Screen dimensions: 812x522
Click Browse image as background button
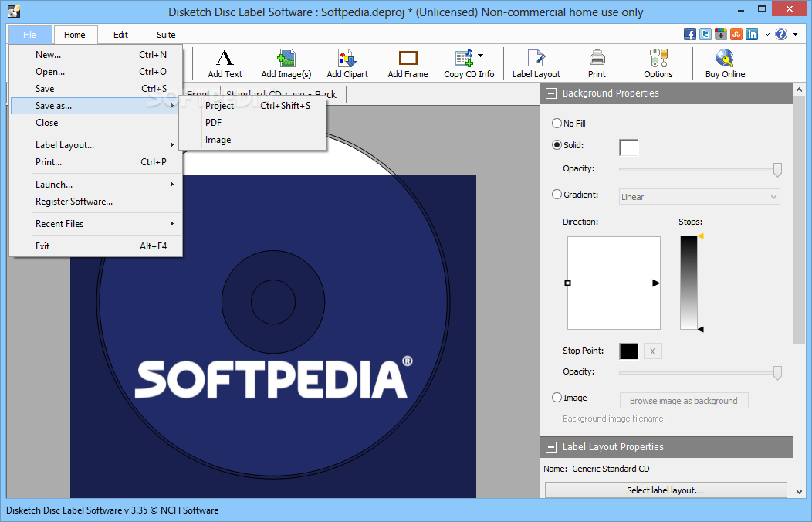pyautogui.click(x=684, y=401)
